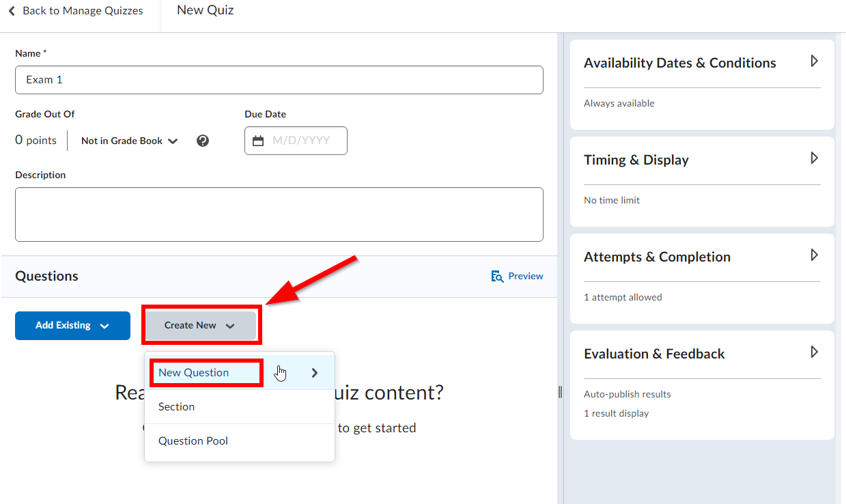
Task: Expand the Availability Dates & Conditions section
Action: point(814,61)
